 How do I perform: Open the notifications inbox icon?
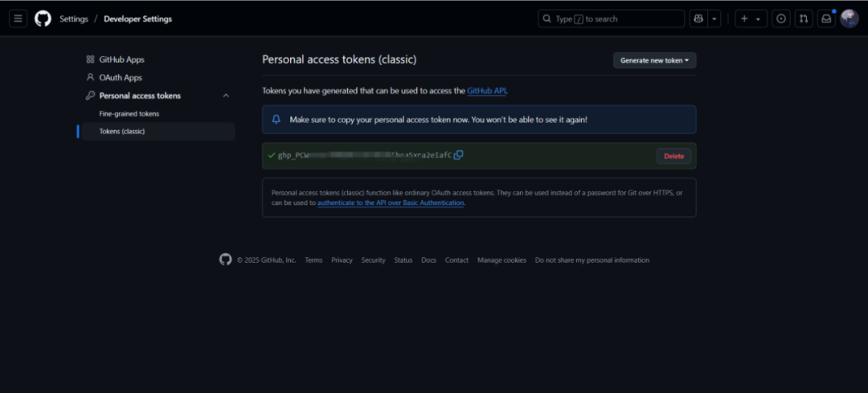pos(826,18)
